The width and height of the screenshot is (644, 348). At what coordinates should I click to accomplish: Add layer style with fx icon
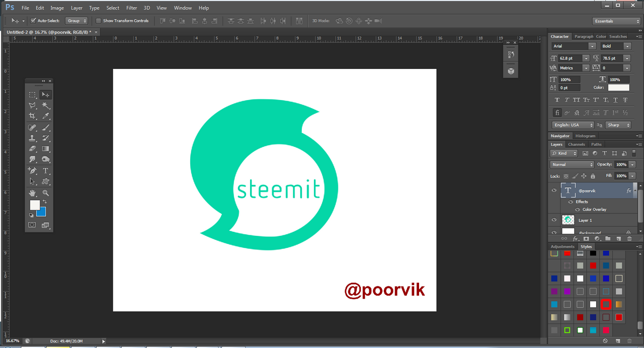point(575,238)
